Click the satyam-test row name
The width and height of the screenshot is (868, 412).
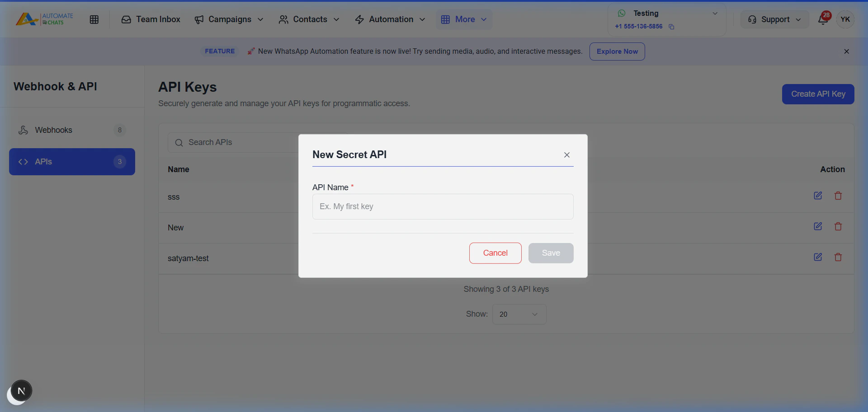click(x=188, y=258)
